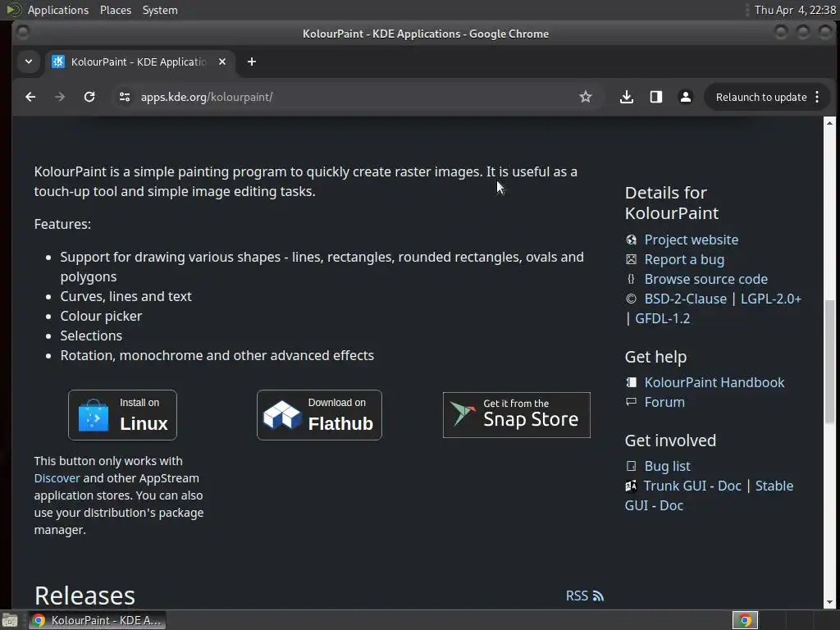This screenshot has height=630, width=840.
Task: Click the chat icon beside Forum
Action: click(631, 402)
